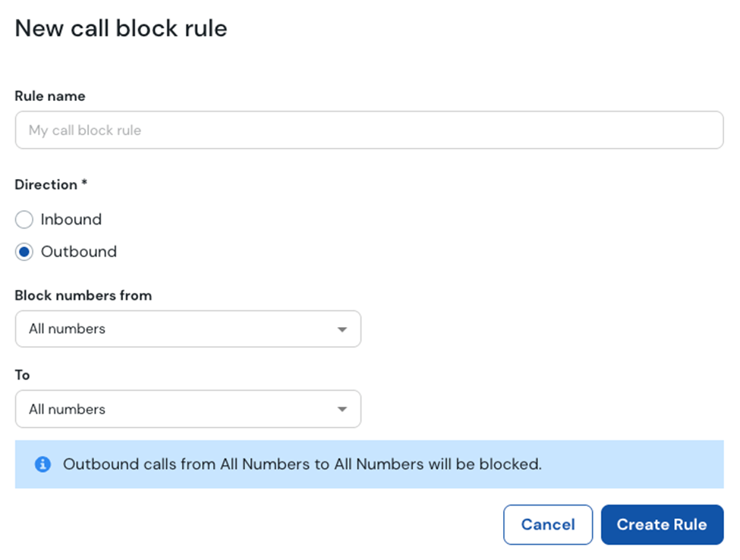The image size is (740, 560).
Task: Select the Inbound direction radio button
Action: pos(24,220)
